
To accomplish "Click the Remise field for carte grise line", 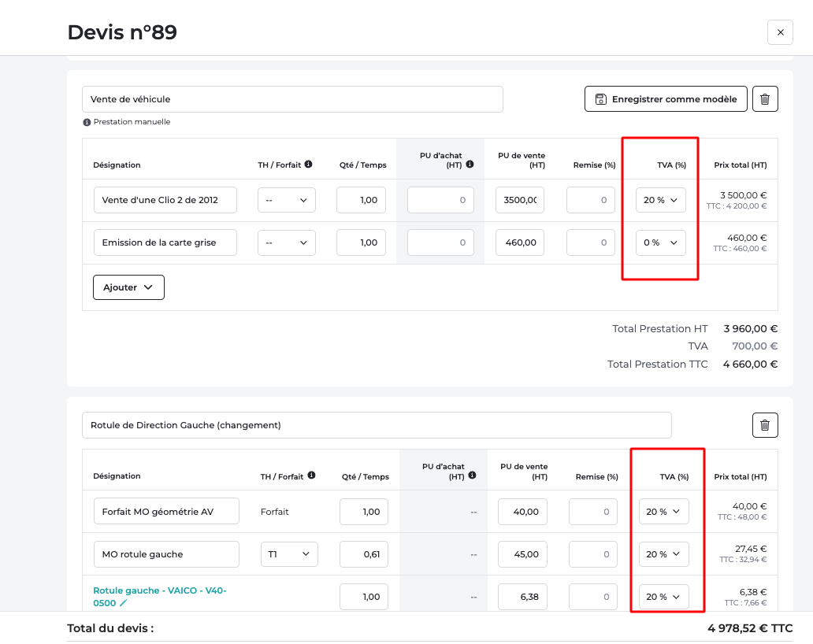I will (x=590, y=242).
